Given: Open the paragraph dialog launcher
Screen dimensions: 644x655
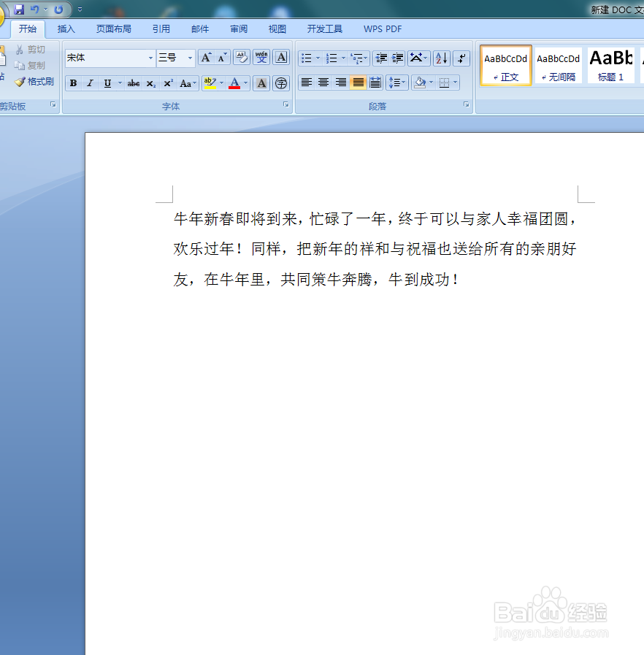Looking at the screenshot, I should pyautogui.click(x=466, y=104).
